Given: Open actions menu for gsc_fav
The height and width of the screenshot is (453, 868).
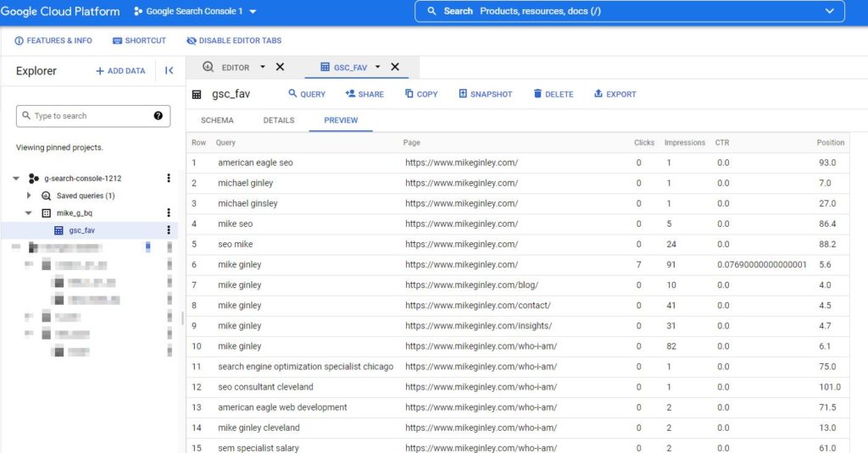Looking at the screenshot, I should (169, 230).
